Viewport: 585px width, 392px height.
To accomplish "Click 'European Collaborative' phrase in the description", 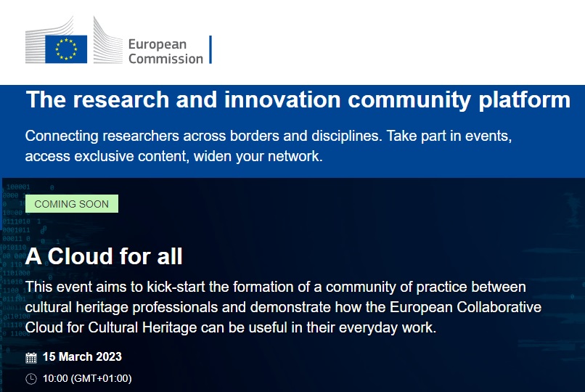I will [x=466, y=307].
